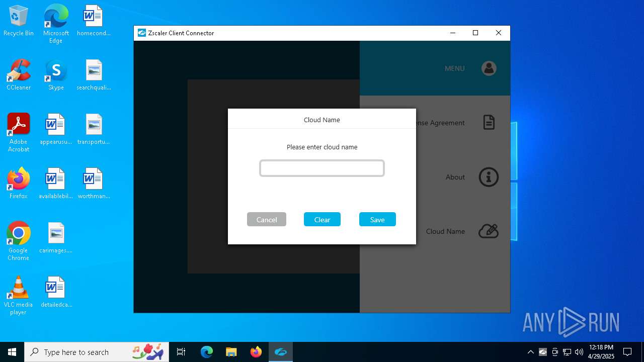
Task: Open the network icon in system tray
Action: 567,352
